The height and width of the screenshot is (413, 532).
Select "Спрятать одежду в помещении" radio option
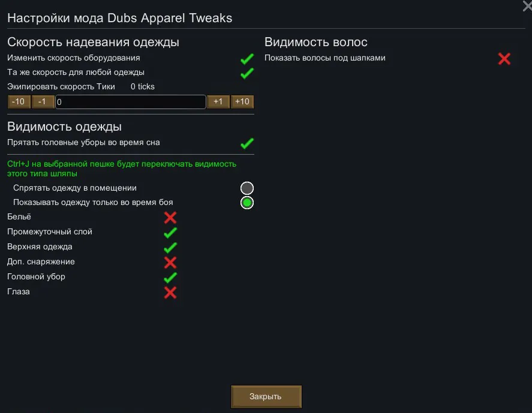point(247,188)
